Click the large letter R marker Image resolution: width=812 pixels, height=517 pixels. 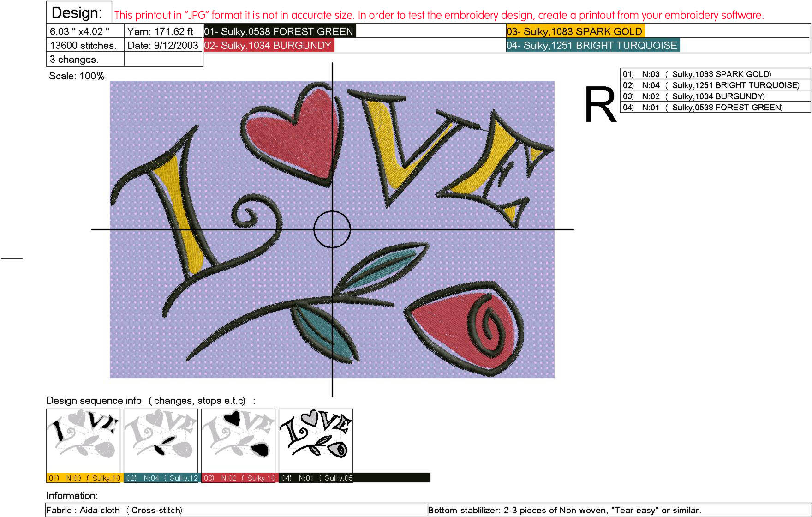[x=600, y=105]
